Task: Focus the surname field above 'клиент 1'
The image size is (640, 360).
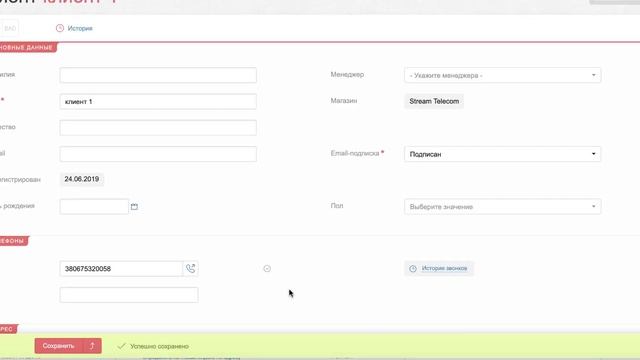Action: (158, 75)
